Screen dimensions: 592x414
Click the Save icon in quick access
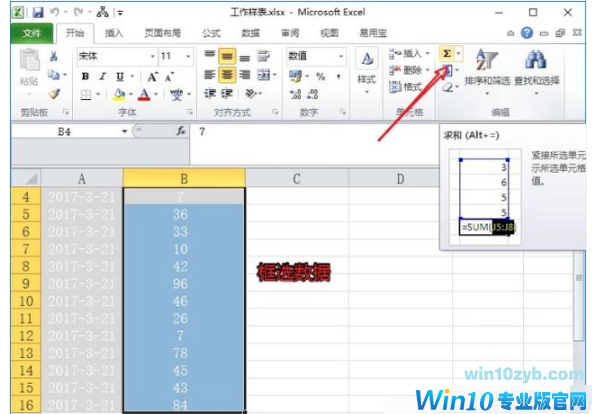point(38,13)
